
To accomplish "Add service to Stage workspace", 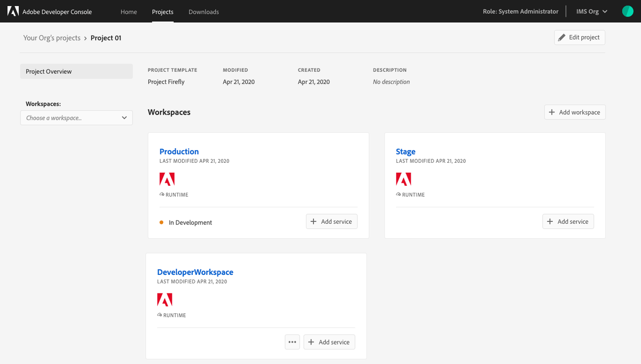I will pyautogui.click(x=568, y=221).
